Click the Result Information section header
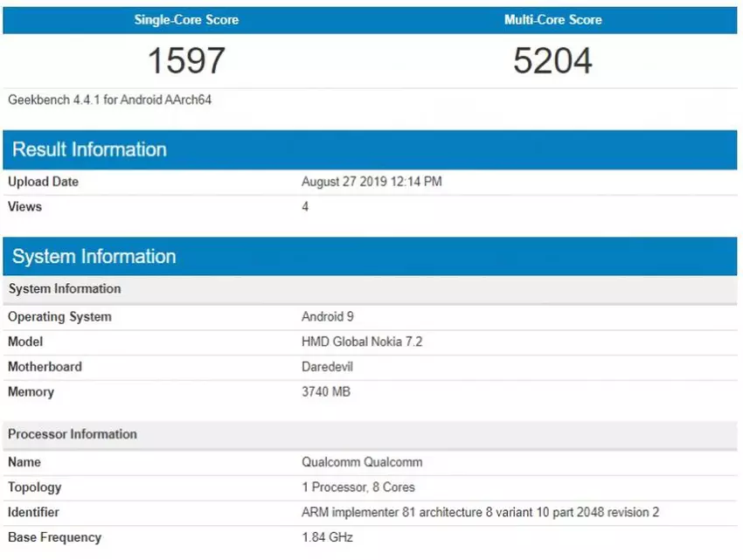The height and width of the screenshot is (560, 743). (x=89, y=149)
